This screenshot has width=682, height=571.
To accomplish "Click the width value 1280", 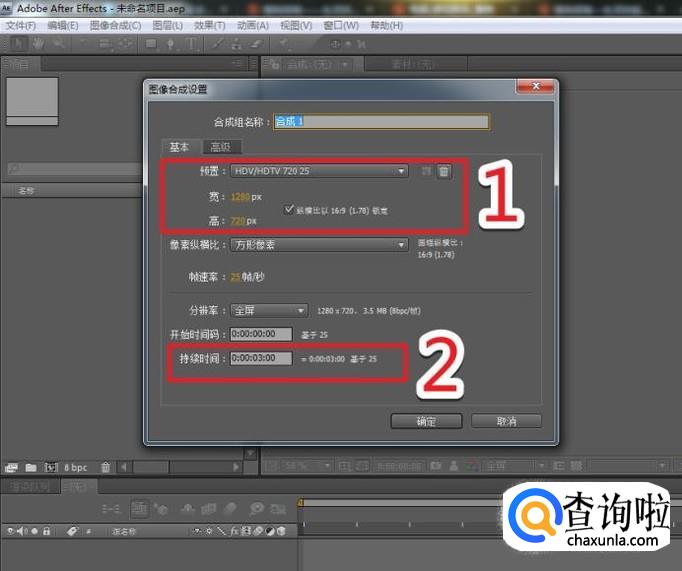I will point(241,197).
